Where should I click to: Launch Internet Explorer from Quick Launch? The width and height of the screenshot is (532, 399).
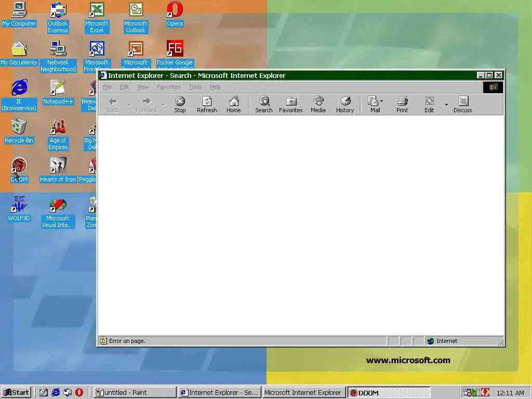[x=56, y=392]
